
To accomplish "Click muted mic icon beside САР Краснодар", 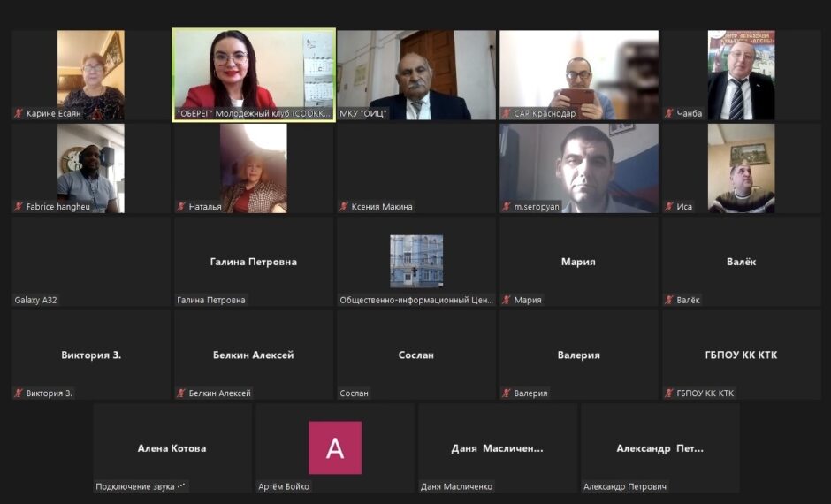I will pyautogui.click(x=507, y=113).
